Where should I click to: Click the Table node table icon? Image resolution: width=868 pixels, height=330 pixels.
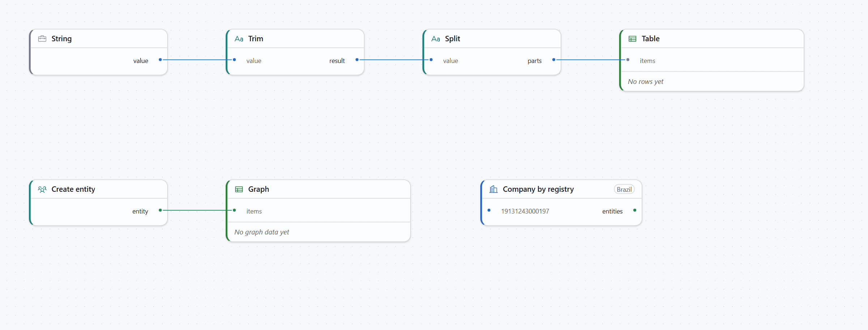click(x=633, y=39)
